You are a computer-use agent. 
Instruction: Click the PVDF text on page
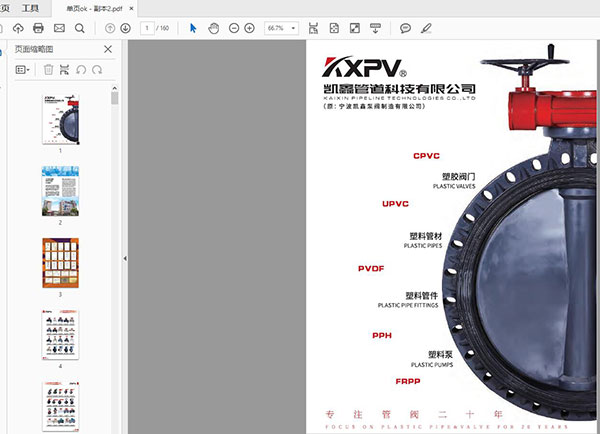click(x=371, y=269)
